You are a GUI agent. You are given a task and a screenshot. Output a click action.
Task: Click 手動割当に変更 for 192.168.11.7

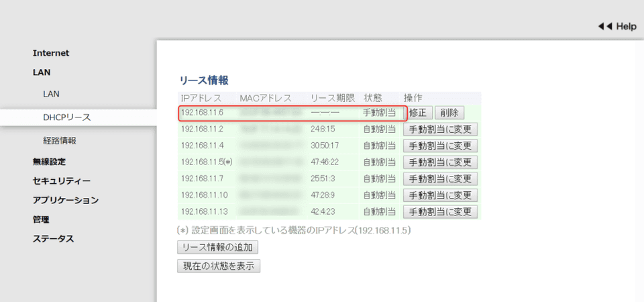440,179
